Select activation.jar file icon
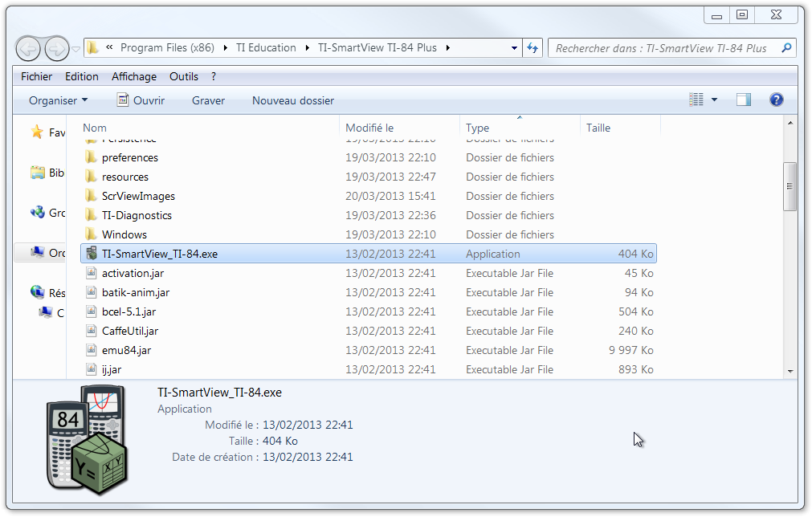The width and height of the screenshot is (812, 517). coord(91,273)
